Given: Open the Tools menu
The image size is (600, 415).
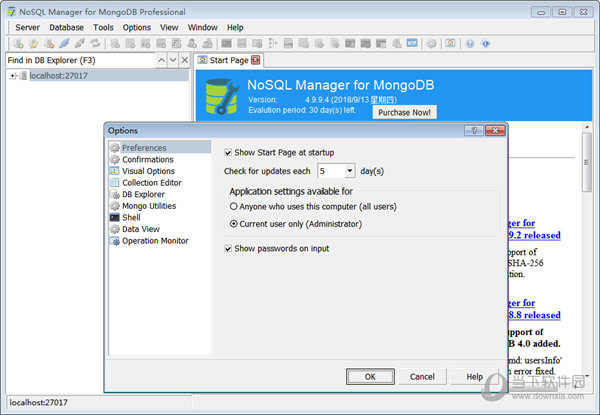Looking at the screenshot, I should coord(103,28).
